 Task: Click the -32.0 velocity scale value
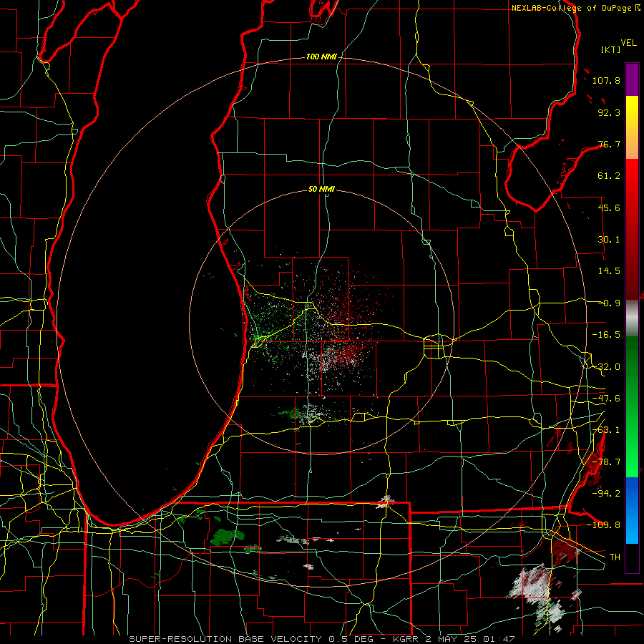coord(606,367)
